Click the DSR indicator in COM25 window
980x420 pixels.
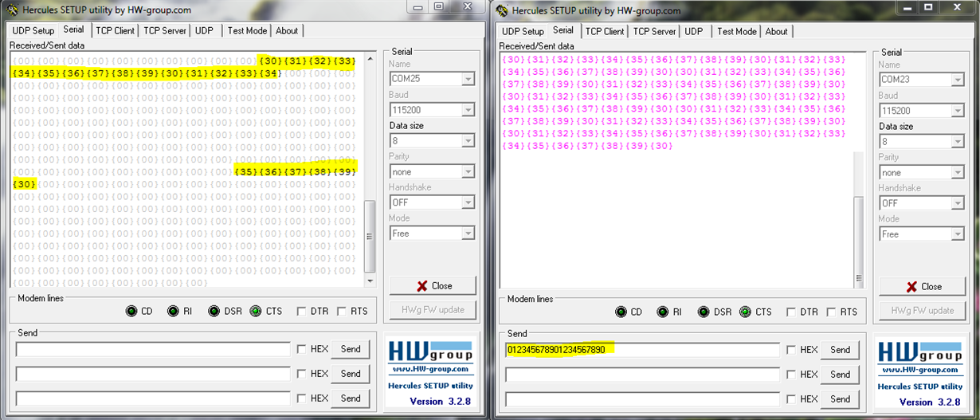[214, 311]
